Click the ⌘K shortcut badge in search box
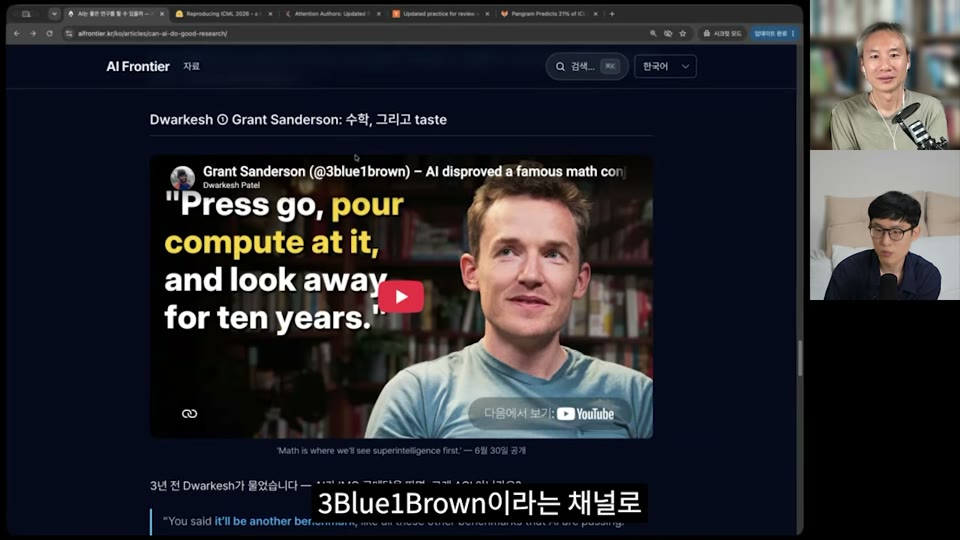 (609, 66)
